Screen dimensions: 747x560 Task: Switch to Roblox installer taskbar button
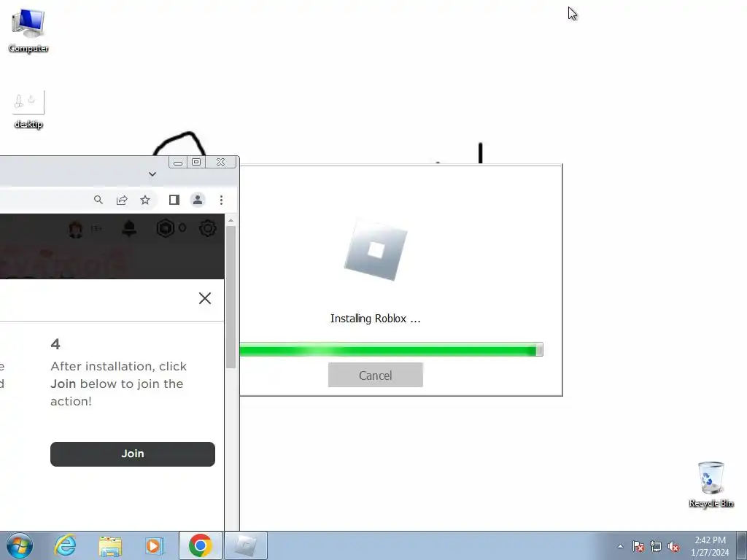pyautogui.click(x=246, y=545)
